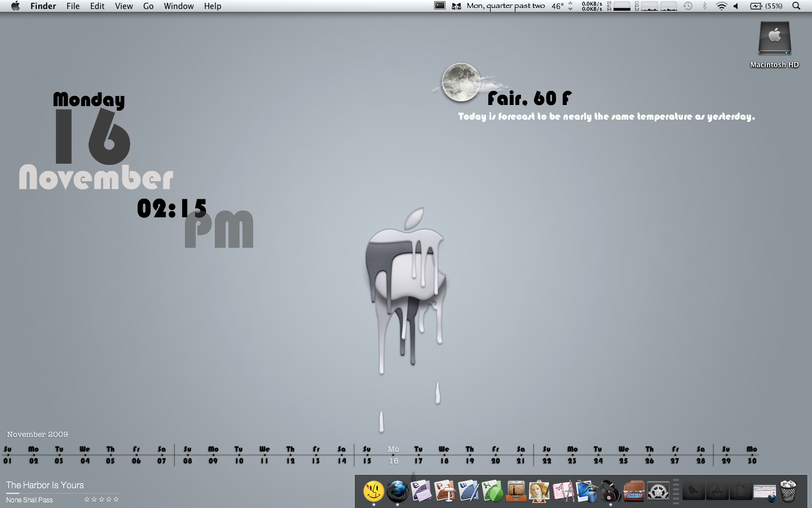Open Microsoft Entourage in the Dock
The height and width of the screenshot is (508, 812).
(421, 491)
